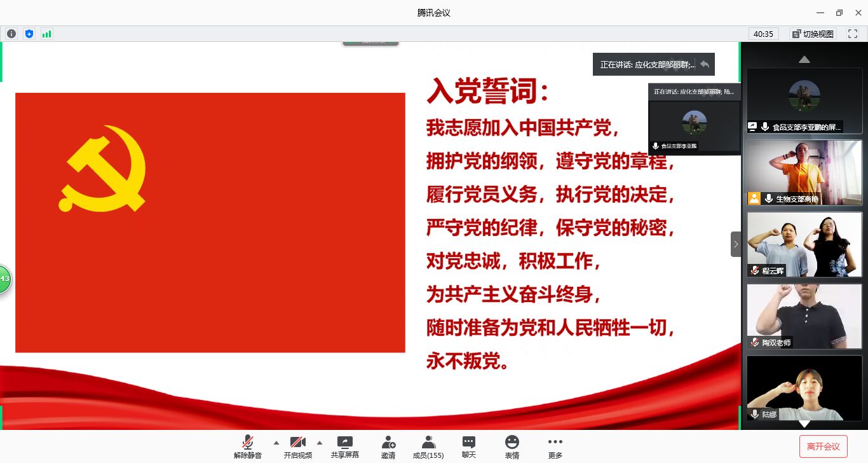
Task: Open the 聊天 chat panel
Action: (x=469, y=447)
